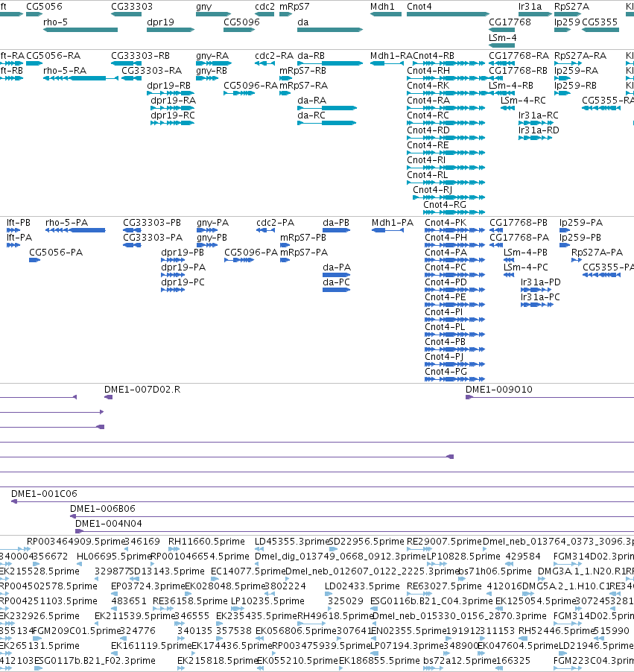Screen dimensions: 634x672
Task: Select protein dpr19-PC label
Action: click(x=183, y=282)
